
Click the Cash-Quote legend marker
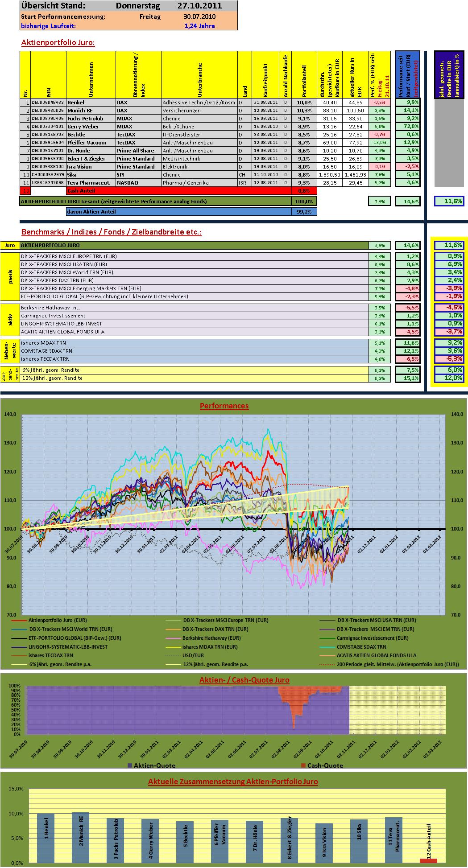tap(303, 765)
